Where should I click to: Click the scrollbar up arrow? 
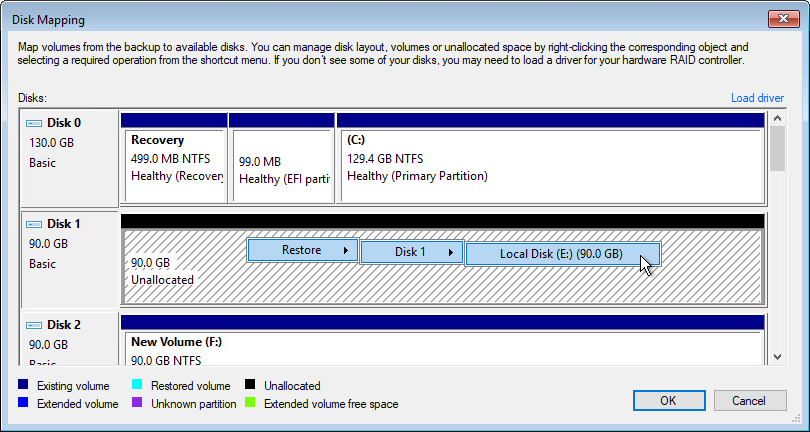(777, 118)
